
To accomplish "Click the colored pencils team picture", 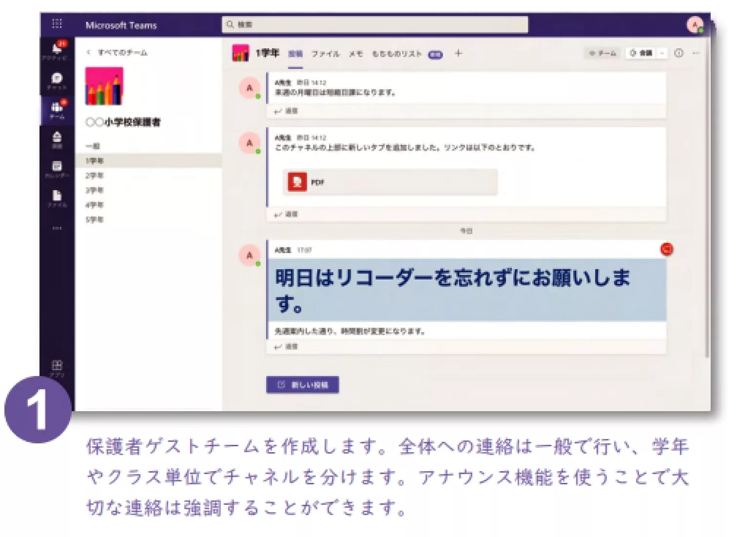I will [x=104, y=86].
